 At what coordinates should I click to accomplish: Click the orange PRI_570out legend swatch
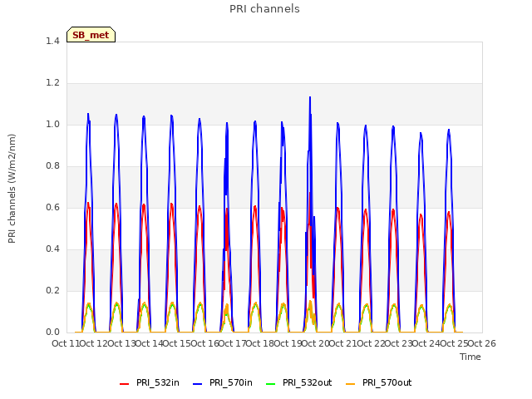coord(351,384)
